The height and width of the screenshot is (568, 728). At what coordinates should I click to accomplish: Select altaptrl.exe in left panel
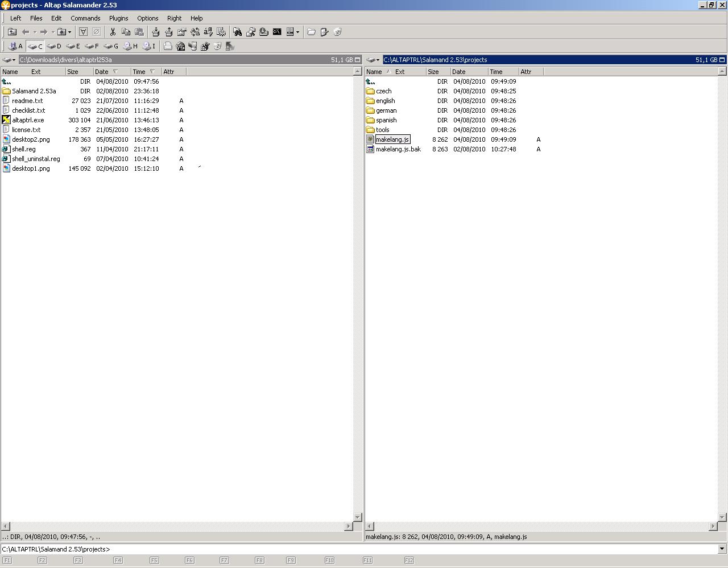[28, 120]
